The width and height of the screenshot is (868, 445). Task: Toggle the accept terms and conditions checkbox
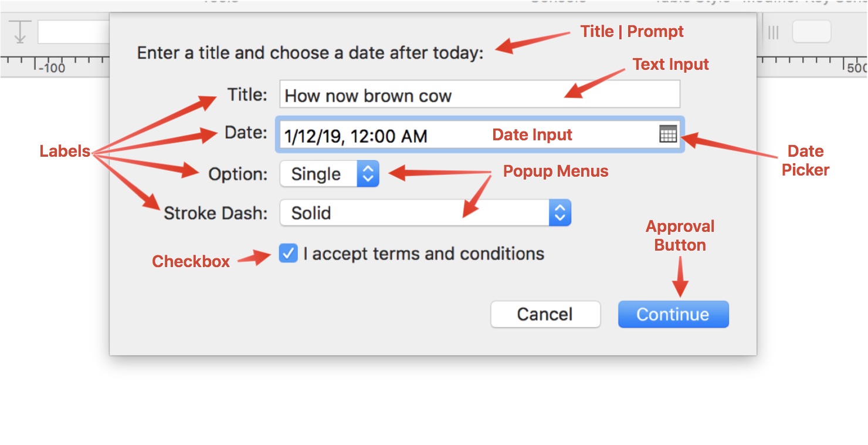point(288,254)
